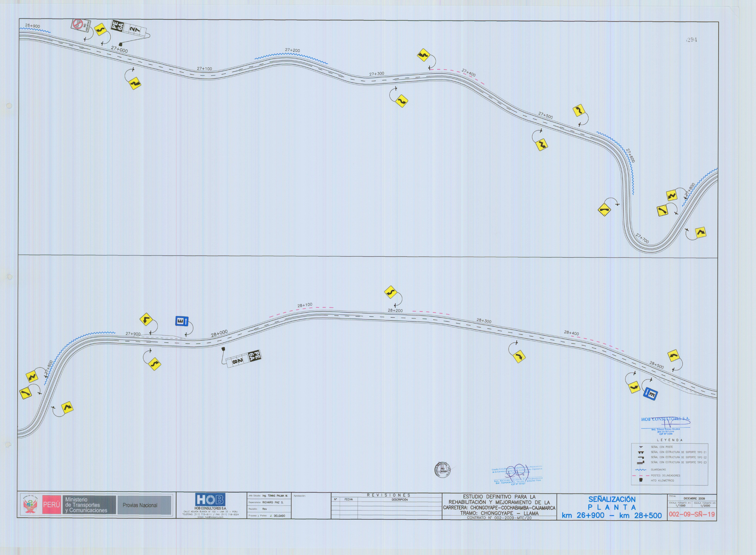Screen dimensions: 756x555
Task: Click the black hito kilometrico legend symbol
Action: [x=641, y=480]
